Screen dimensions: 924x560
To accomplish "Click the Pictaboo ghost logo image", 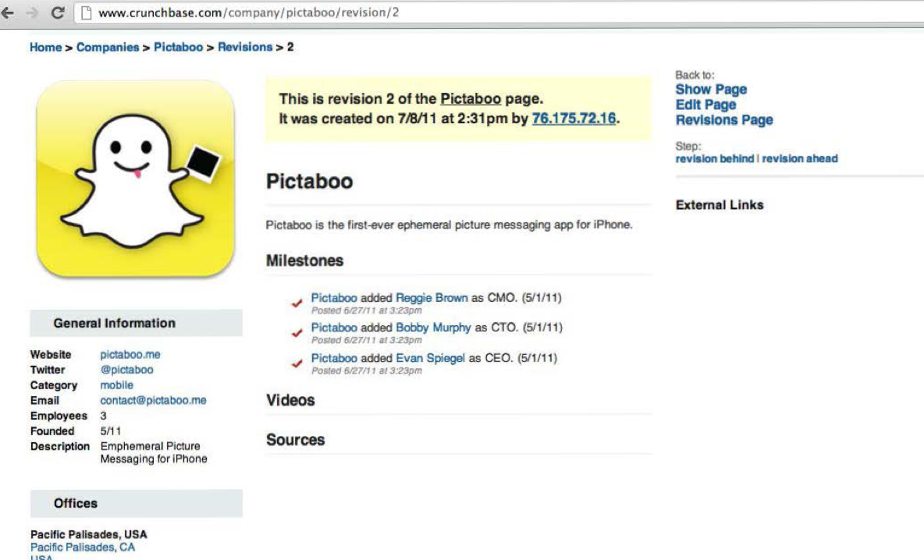I will (x=135, y=179).
